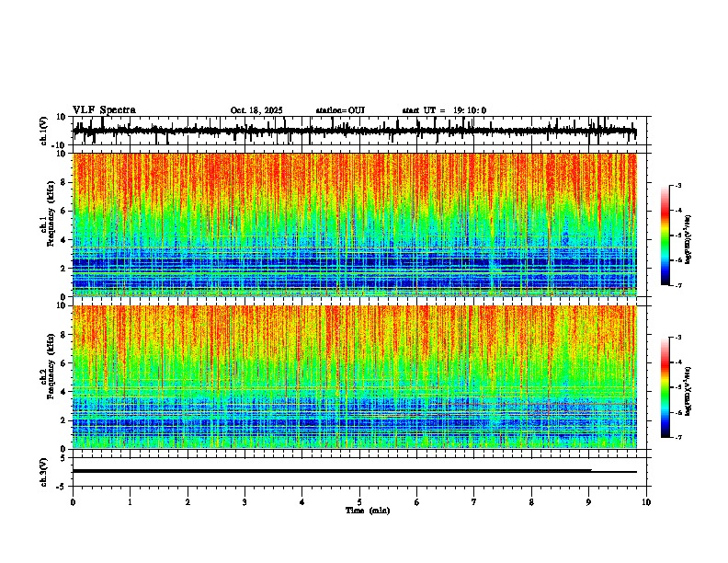Click the ch.2 color scale log(PSD) label
The width and height of the screenshot is (728, 563).
[688, 391]
